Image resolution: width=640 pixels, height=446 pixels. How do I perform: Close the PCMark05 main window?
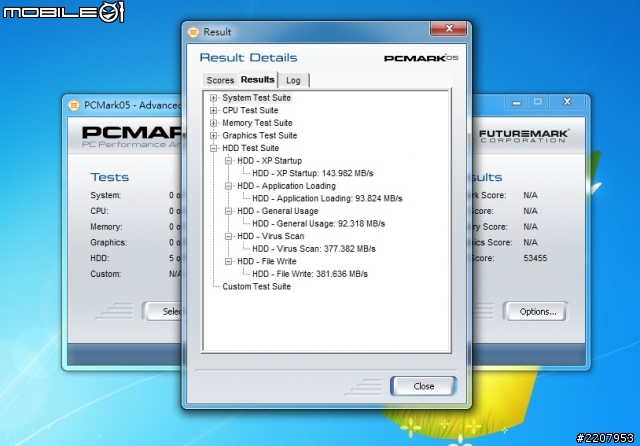coord(567,102)
